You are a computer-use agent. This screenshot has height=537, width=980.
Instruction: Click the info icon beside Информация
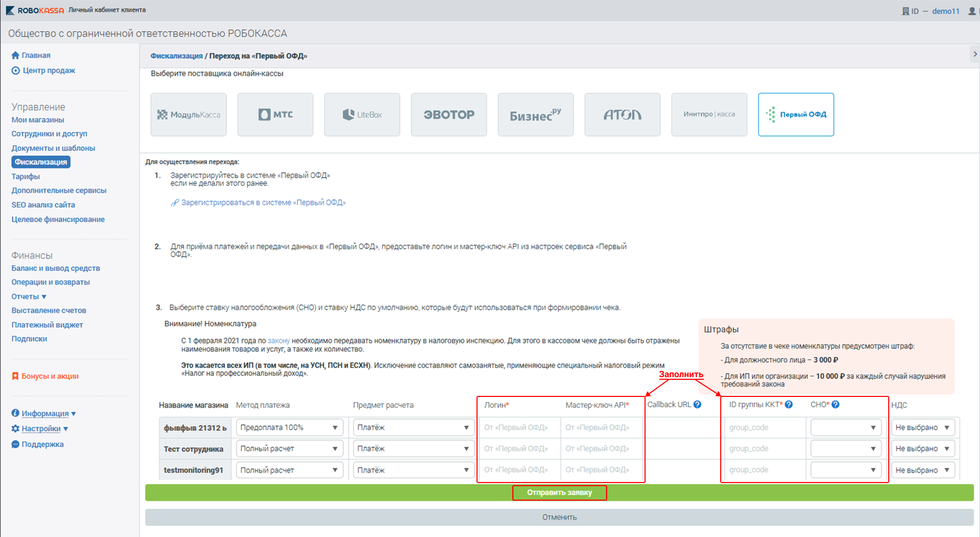pyautogui.click(x=16, y=413)
